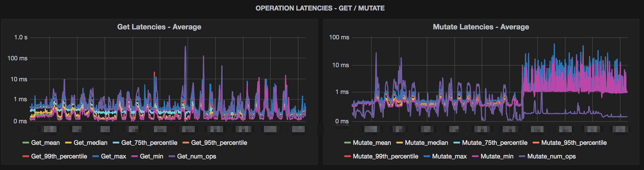Click the blue Get_max color swatch
Screen dimensions: 644x170
96,156
